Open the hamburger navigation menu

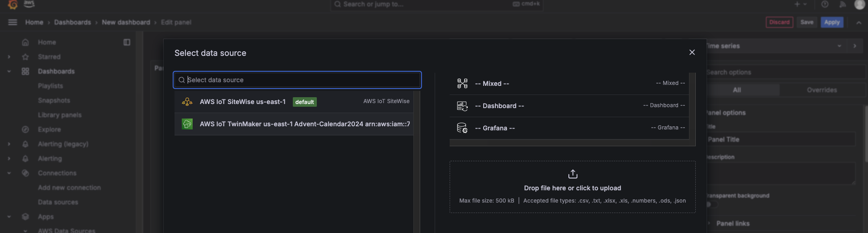click(13, 22)
